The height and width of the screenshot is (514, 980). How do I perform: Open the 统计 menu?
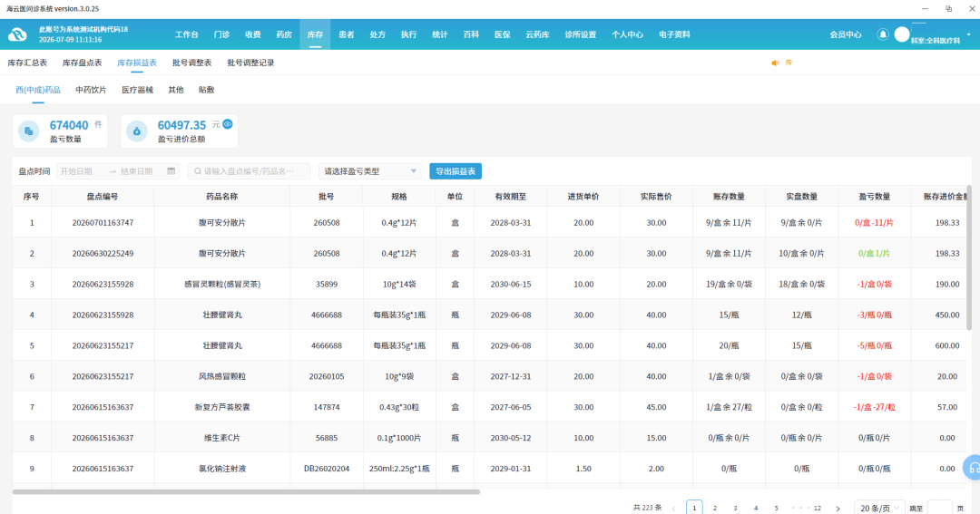(440, 34)
